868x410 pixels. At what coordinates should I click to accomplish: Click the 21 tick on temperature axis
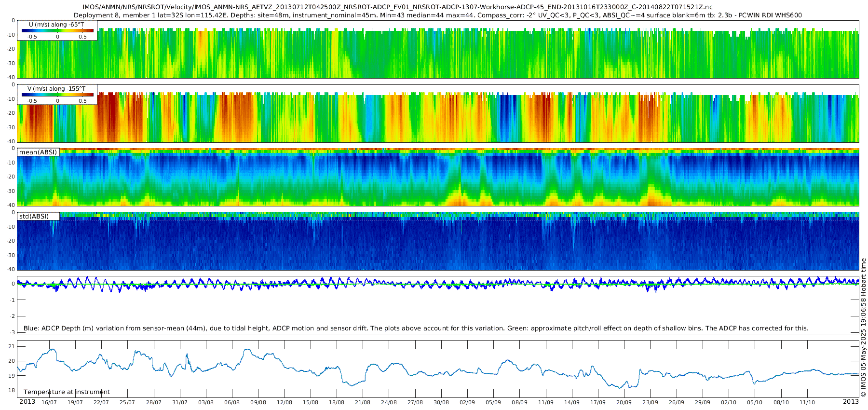[x=12, y=346]
